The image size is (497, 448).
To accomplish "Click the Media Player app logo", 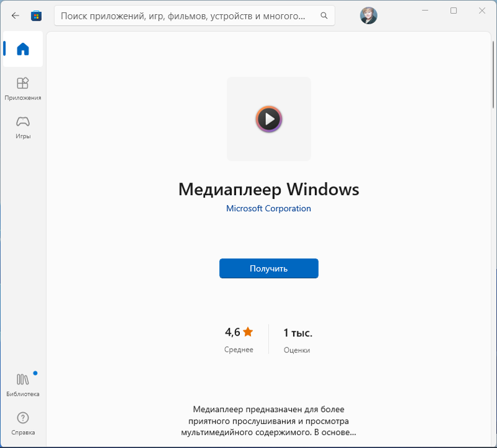I will tap(269, 119).
